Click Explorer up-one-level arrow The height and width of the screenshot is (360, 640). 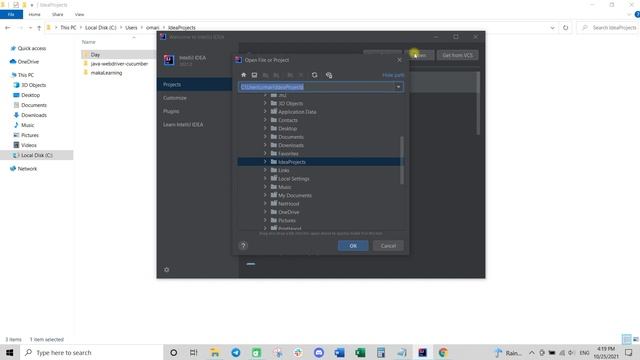coord(39,28)
